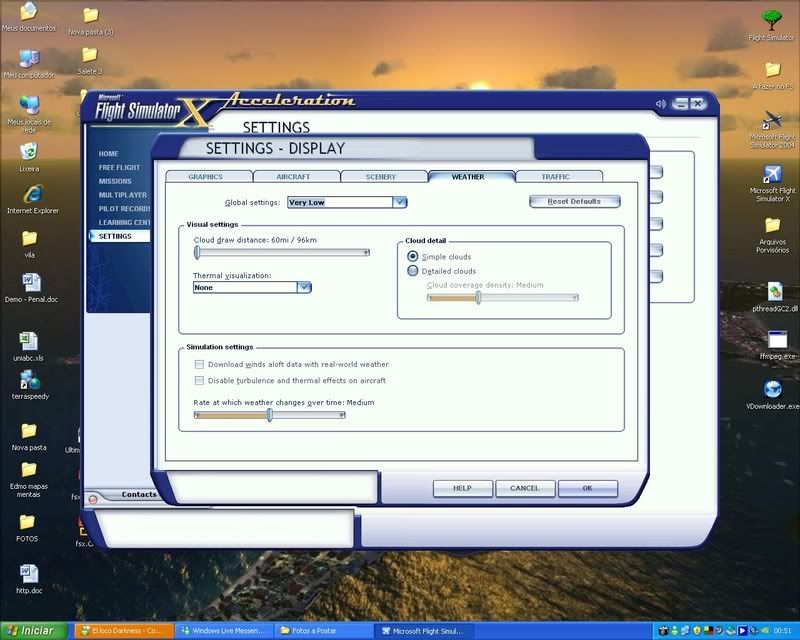Open Fotos a Postar taskbar item
The height and width of the screenshot is (640, 800).
(x=324, y=631)
